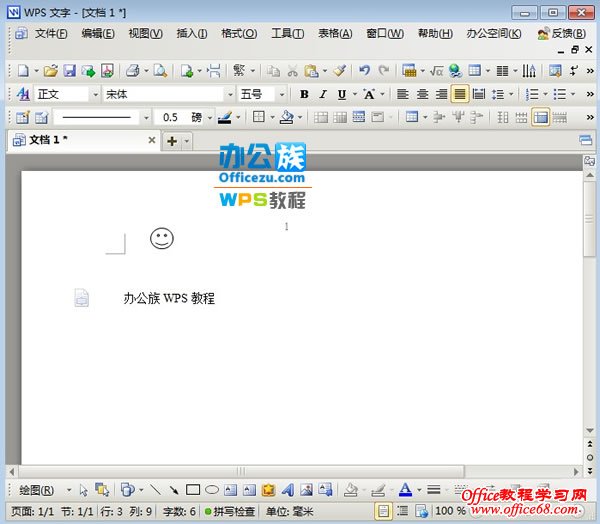The height and width of the screenshot is (524, 600).
Task: Undo the last action
Action: pos(364,71)
